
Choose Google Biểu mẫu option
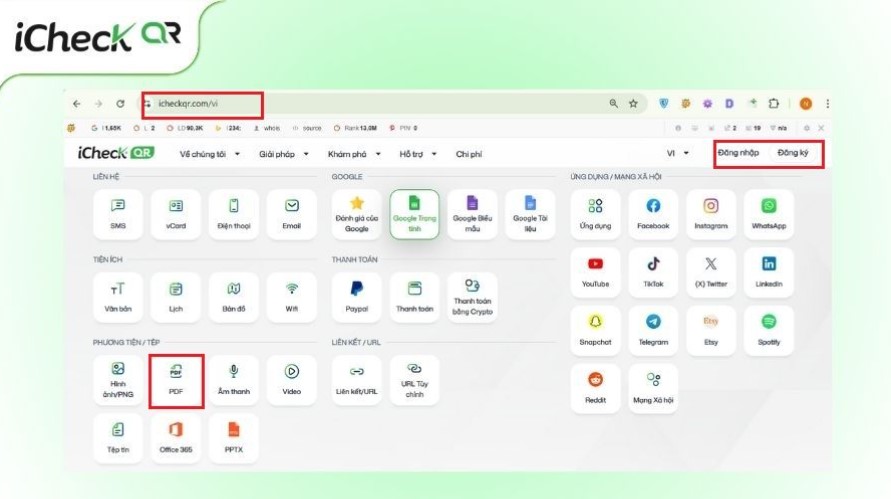pos(472,214)
